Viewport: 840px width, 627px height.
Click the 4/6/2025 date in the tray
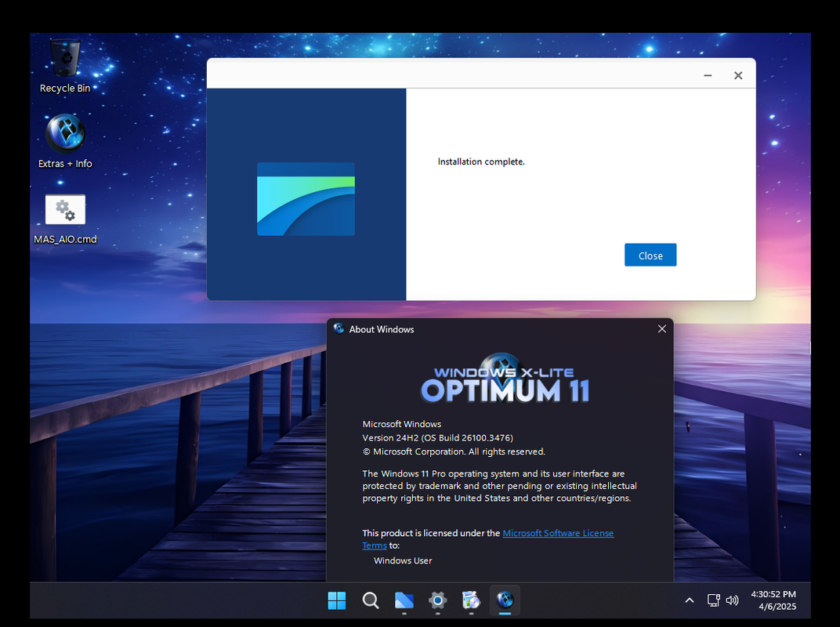pos(777,607)
